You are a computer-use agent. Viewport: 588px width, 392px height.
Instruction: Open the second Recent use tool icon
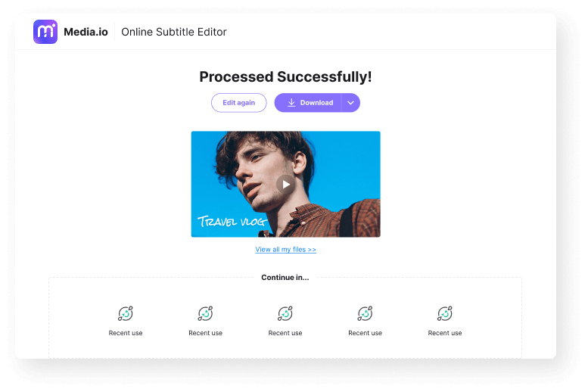point(205,313)
